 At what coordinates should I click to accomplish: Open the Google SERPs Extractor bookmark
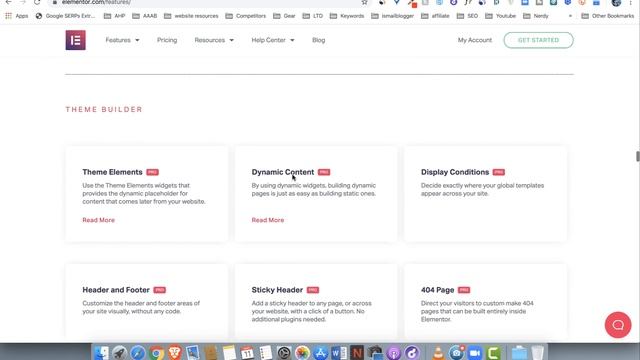coord(65,16)
